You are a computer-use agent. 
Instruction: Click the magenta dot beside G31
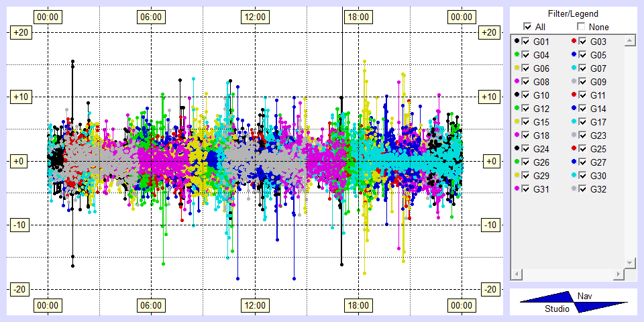click(x=517, y=189)
